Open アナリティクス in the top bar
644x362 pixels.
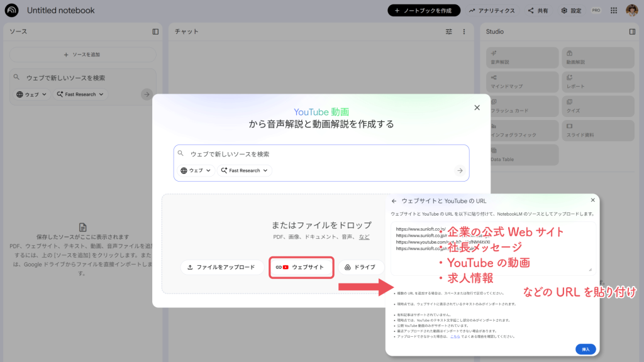[x=492, y=11]
